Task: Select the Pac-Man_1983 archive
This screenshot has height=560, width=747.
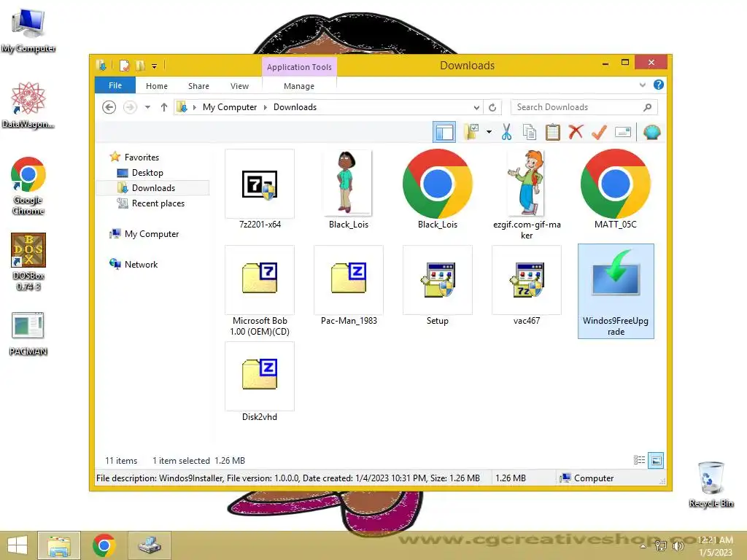Action: (x=348, y=286)
